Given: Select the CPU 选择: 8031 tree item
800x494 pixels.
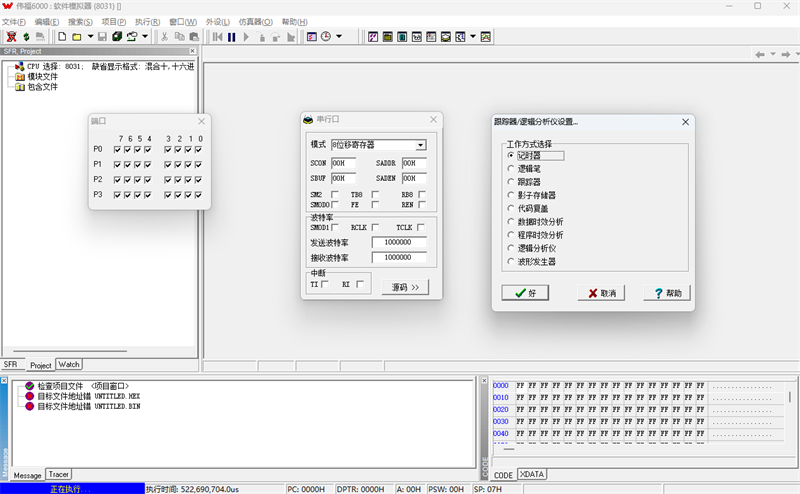Looking at the screenshot, I should (x=105, y=66).
